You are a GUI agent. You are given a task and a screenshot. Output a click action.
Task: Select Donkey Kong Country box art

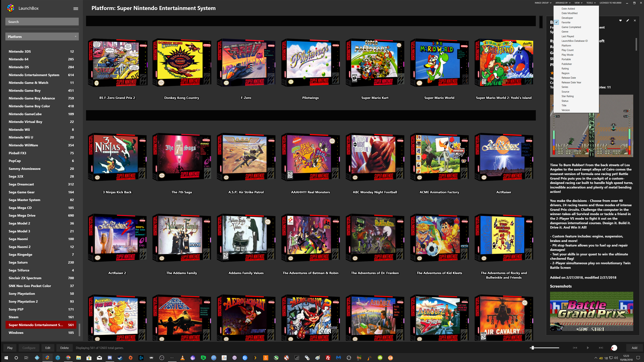click(x=182, y=63)
